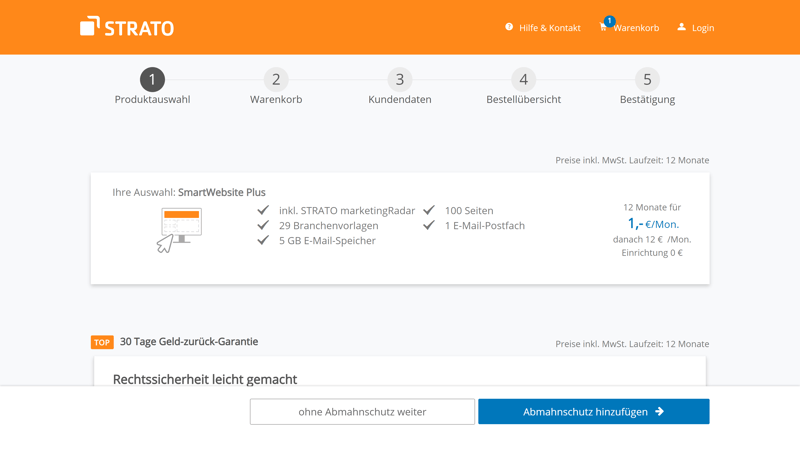Select step 1 Produktauswahl

pos(152,80)
